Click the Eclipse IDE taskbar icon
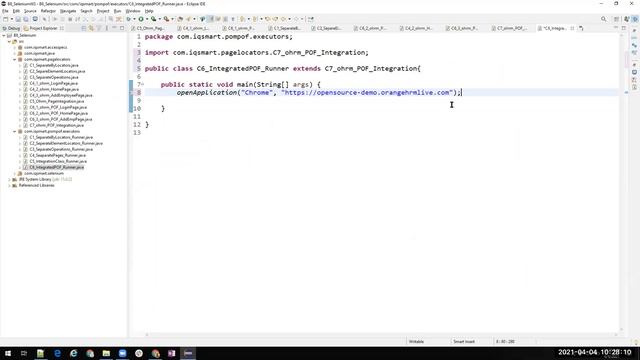 188,353
